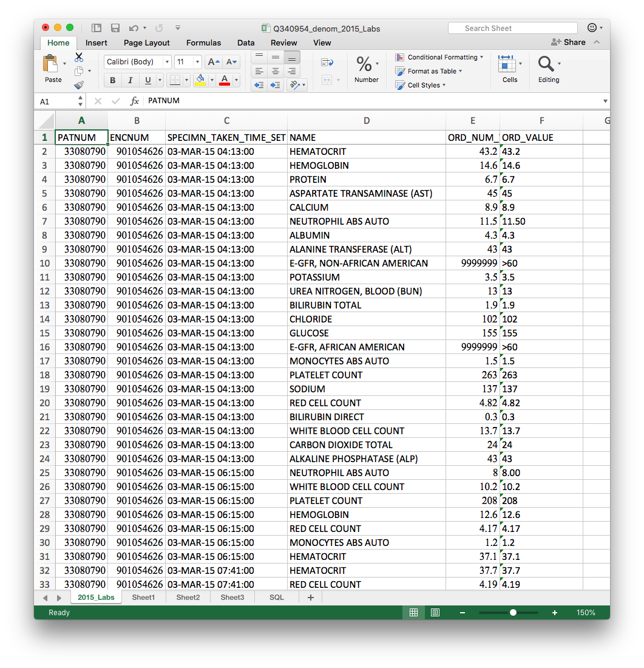
Task: Apply red font color swatch
Action: pyautogui.click(x=225, y=80)
